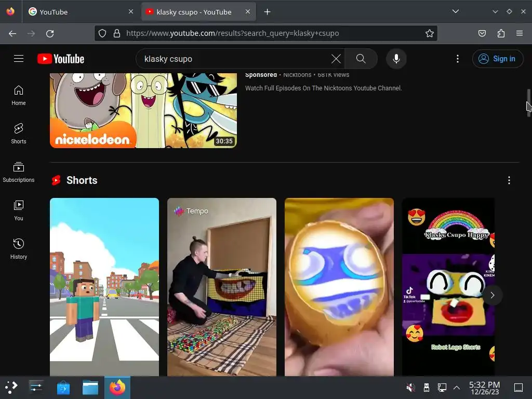Switch to the first YouTube tab

[x=81, y=12]
